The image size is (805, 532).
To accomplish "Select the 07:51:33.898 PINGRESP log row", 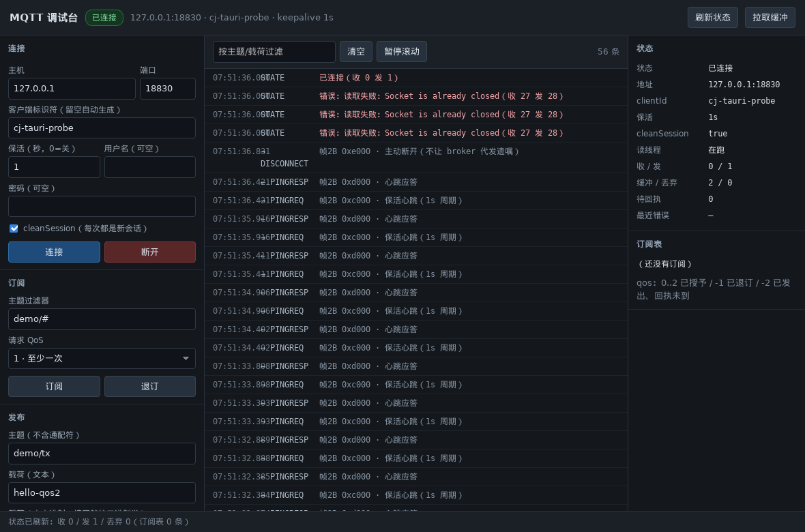I will click(x=416, y=366).
